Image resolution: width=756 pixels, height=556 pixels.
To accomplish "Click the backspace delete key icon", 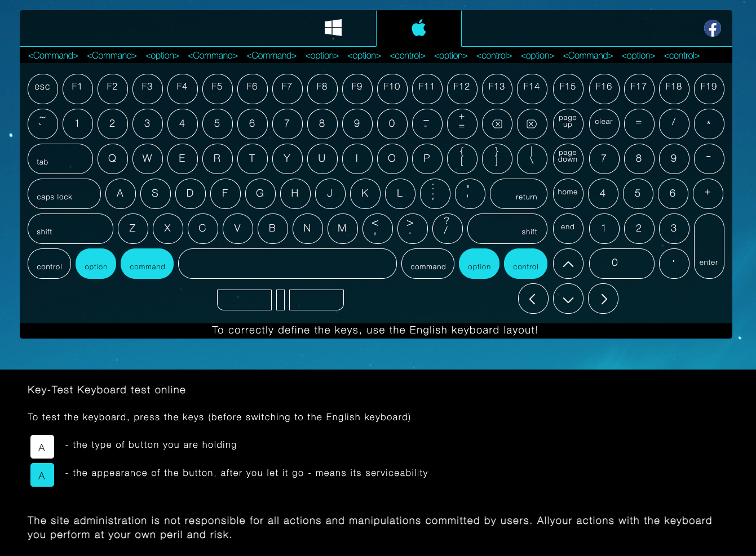I will click(497, 124).
